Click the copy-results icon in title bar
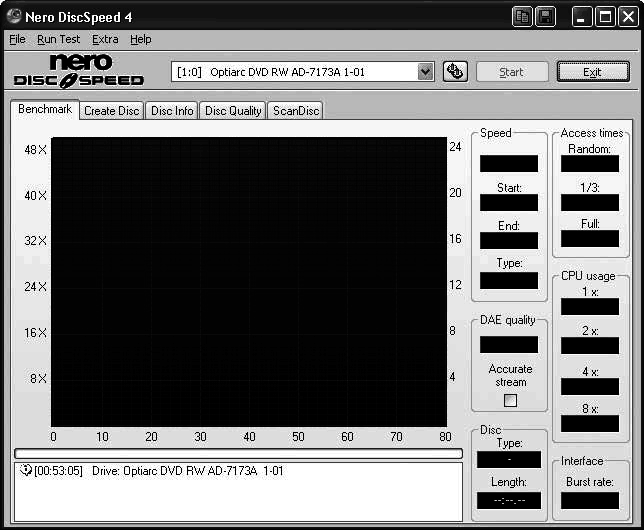Image resolution: width=644 pixels, height=530 pixels. click(522, 16)
